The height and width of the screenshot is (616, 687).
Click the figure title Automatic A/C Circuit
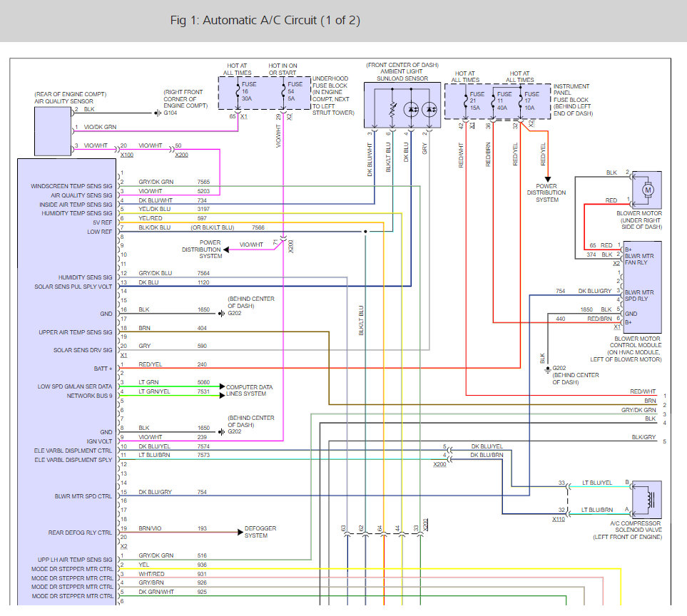(265, 21)
